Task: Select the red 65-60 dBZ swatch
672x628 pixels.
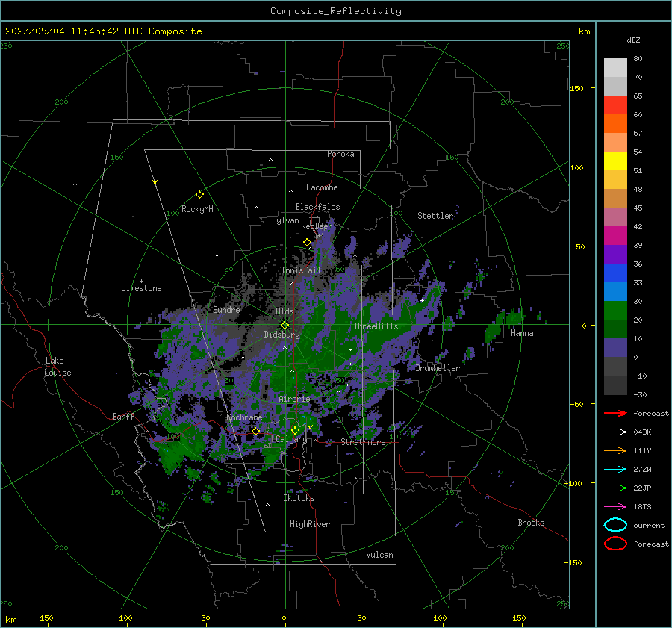Action: (615, 105)
